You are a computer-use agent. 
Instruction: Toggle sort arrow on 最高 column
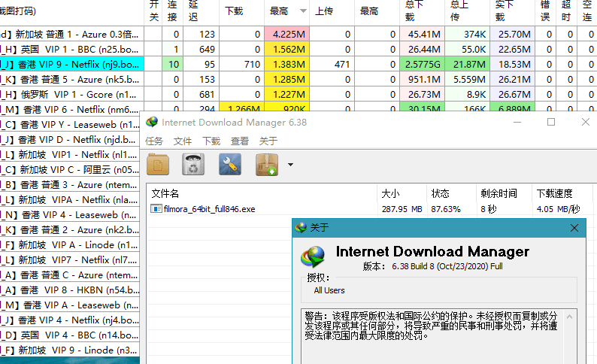tap(303, 11)
